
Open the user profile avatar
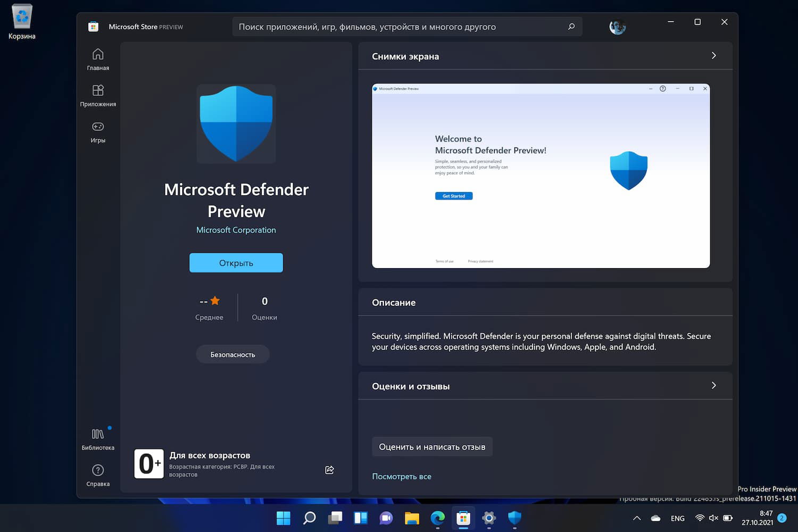click(x=618, y=27)
